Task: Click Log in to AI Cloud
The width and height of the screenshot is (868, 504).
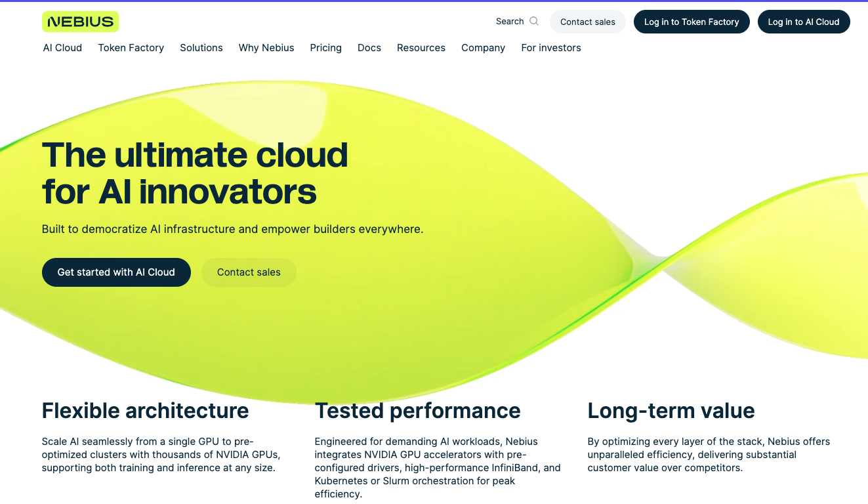Action: coord(804,22)
